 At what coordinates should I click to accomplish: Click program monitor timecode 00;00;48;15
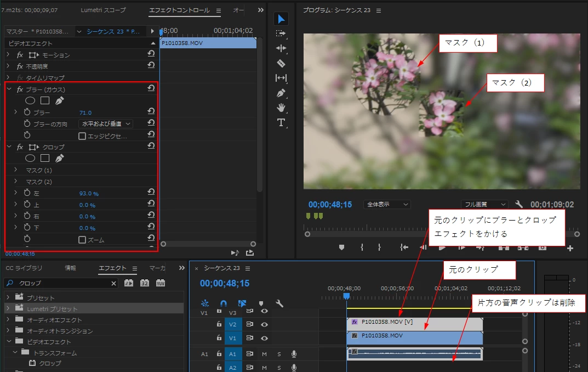click(x=330, y=205)
